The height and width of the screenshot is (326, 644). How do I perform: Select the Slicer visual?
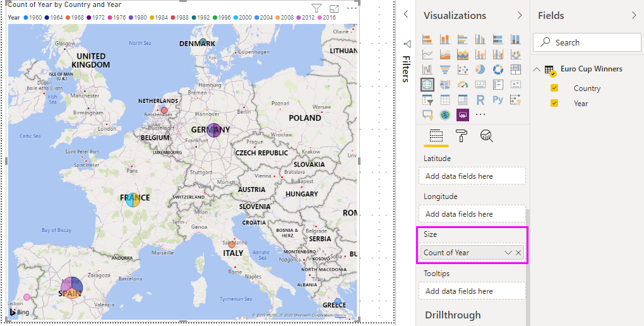pyautogui.click(x=427, y=99)
